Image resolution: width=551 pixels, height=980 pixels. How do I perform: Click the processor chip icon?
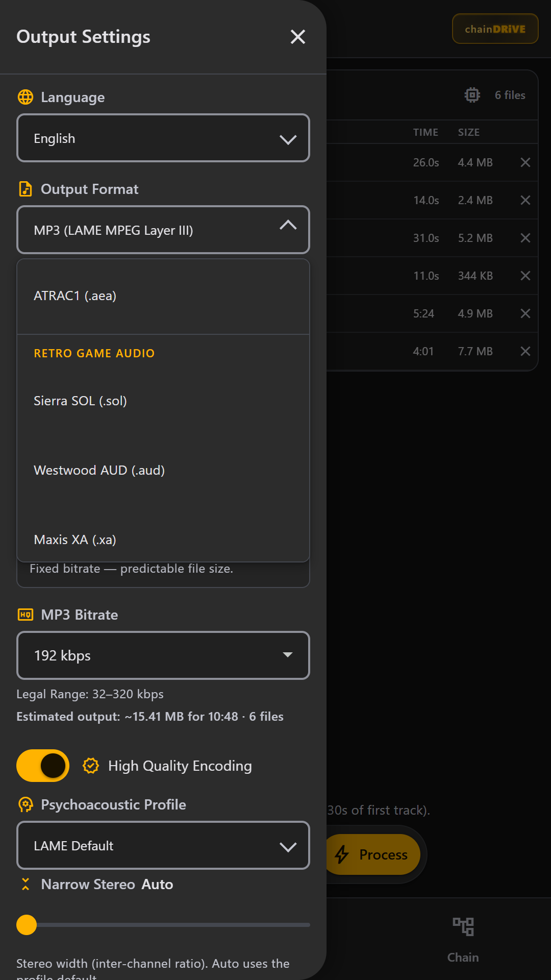coord(472,95)
